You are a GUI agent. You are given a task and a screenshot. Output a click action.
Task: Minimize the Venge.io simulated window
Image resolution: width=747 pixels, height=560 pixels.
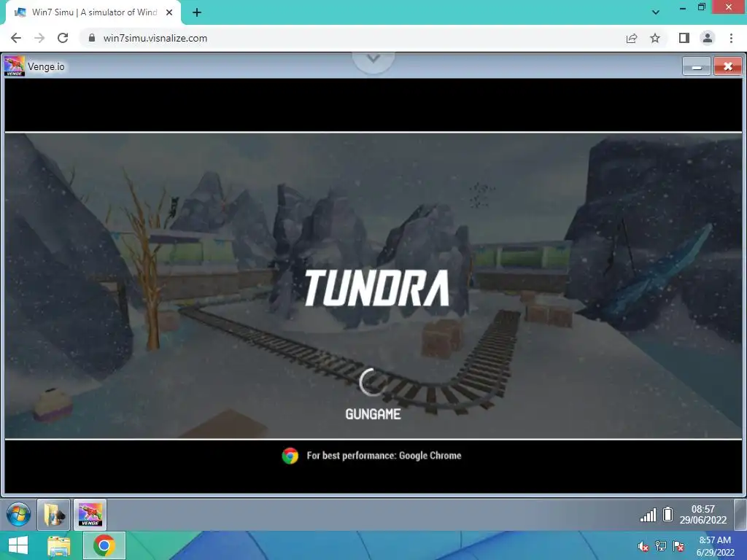click(697, 66)
